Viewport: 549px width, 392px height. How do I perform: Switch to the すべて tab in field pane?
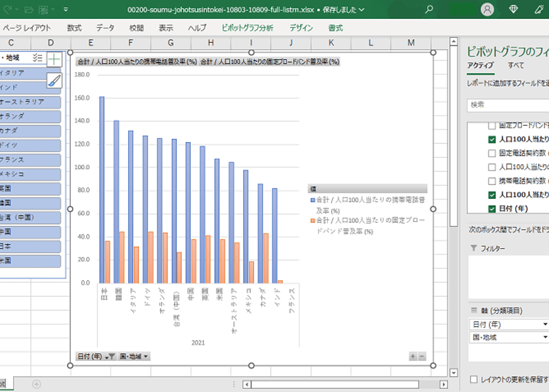[516, 65]
